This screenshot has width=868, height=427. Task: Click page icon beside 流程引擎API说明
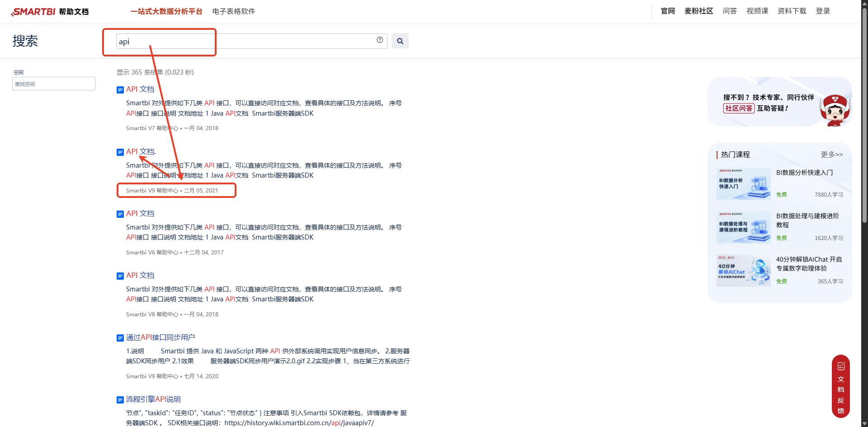click(120, 400)
